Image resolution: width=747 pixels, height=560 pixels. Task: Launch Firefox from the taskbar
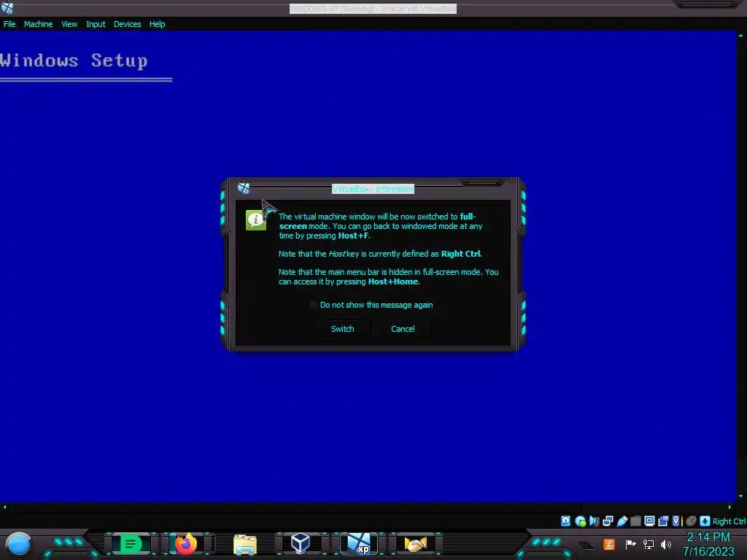pos(186,544)
